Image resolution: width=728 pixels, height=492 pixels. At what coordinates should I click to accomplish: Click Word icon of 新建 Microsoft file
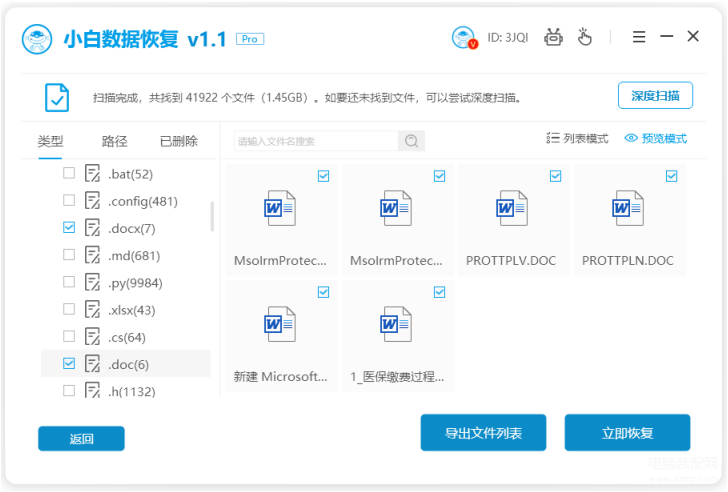pos(280,324)
